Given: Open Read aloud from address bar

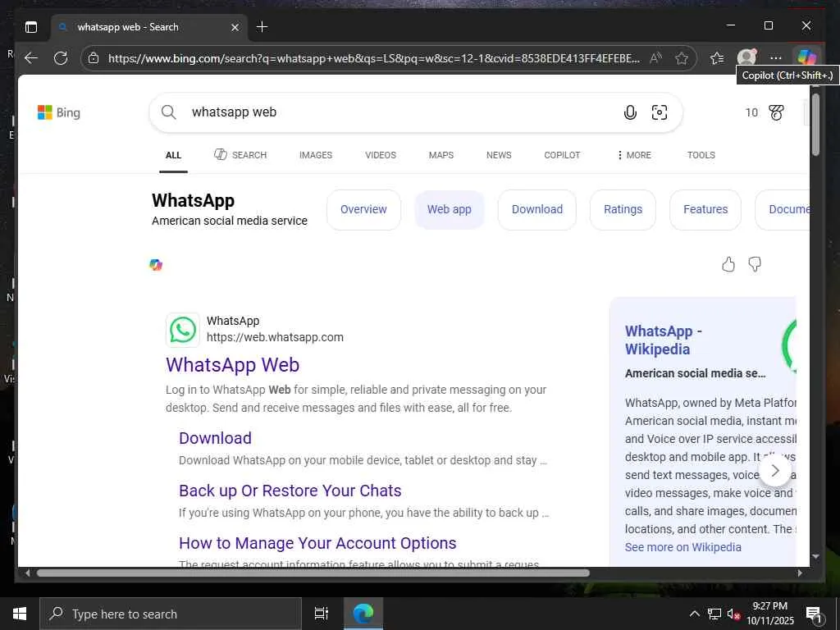Looking at the screenshot, I should (x=655, y=58).
